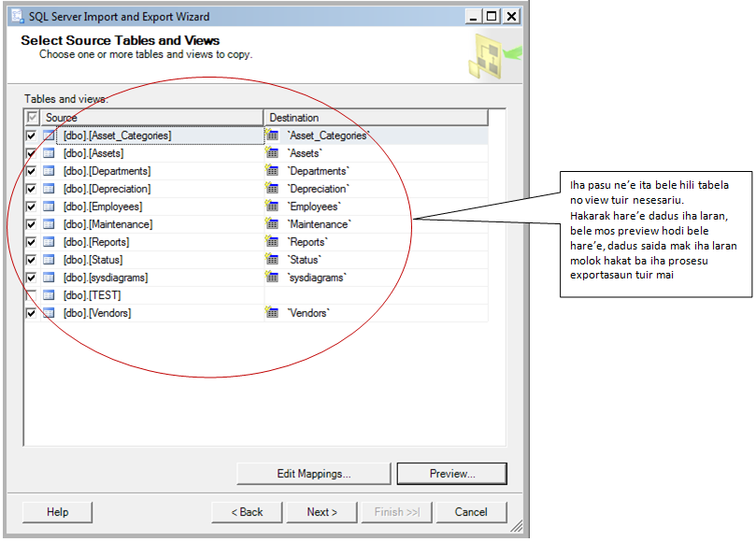Check the [dbo].[TEST] table checkbox
756x542 pixels.
[x=32, y=295]
